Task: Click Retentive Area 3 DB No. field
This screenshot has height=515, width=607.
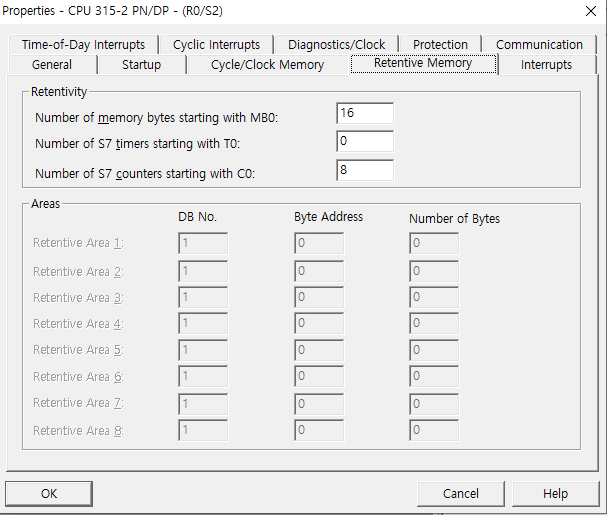Action: tap(203, 297)
